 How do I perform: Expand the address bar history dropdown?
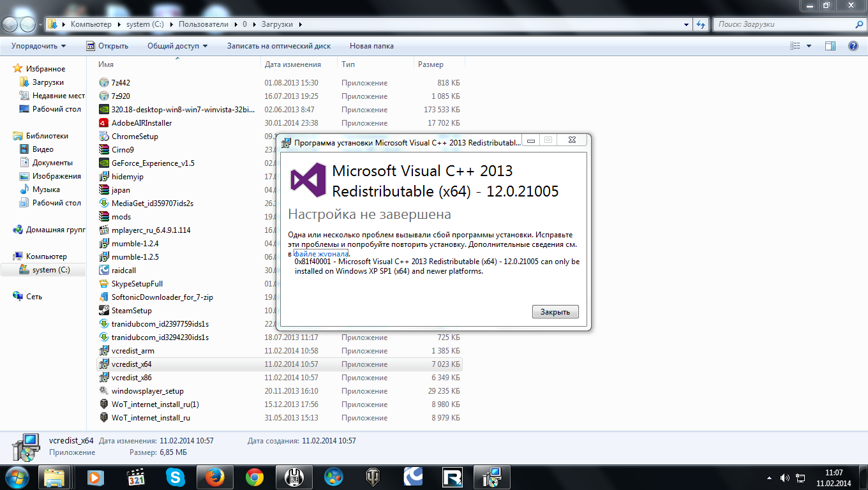click(x=687, y=24)
